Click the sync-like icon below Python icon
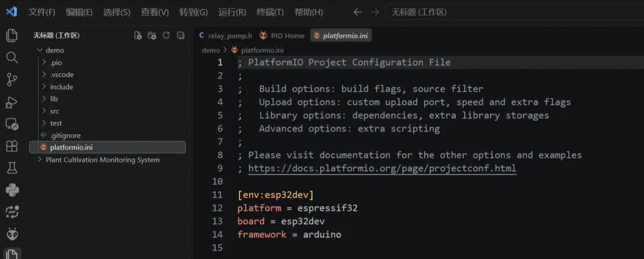Image resolution: width=644 pixels, height=259 pixels. pyautogui.click(x=12, y=212)
